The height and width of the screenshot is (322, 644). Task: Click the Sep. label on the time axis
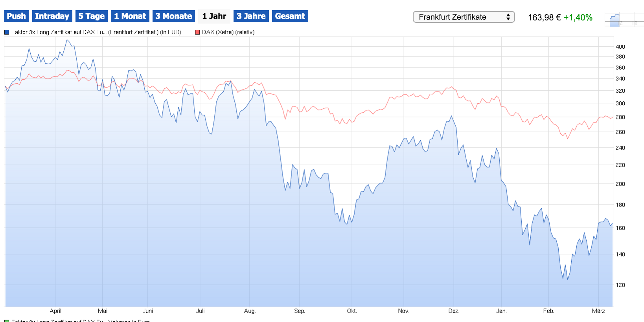click(x=300, y=311)
